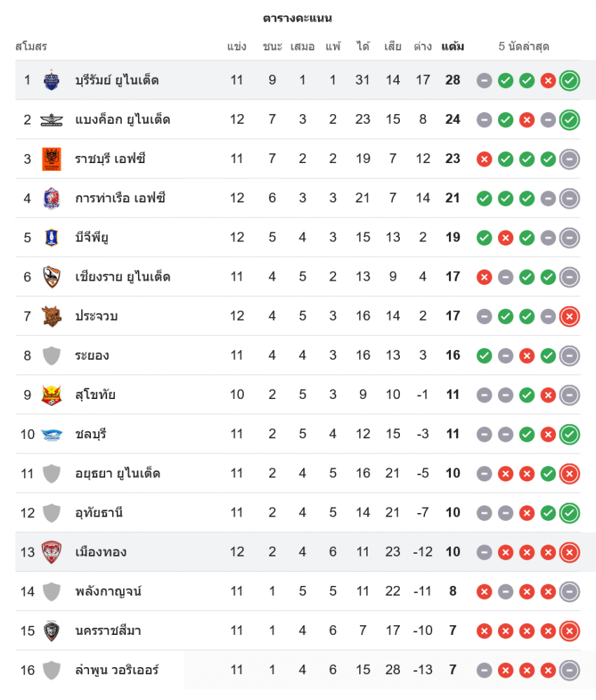
Task: Click the Prachuap club logo
Action: tap(51, 316)
